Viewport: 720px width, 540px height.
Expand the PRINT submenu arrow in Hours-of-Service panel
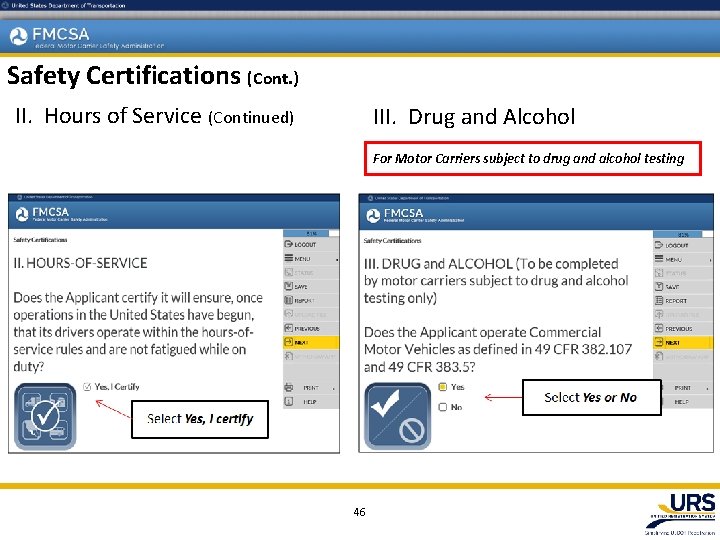pos(334,388)
